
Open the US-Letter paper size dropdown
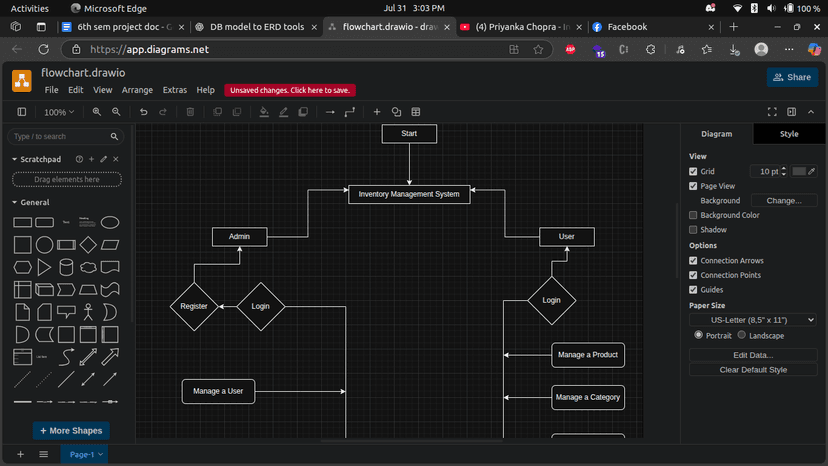click(754, 320)
